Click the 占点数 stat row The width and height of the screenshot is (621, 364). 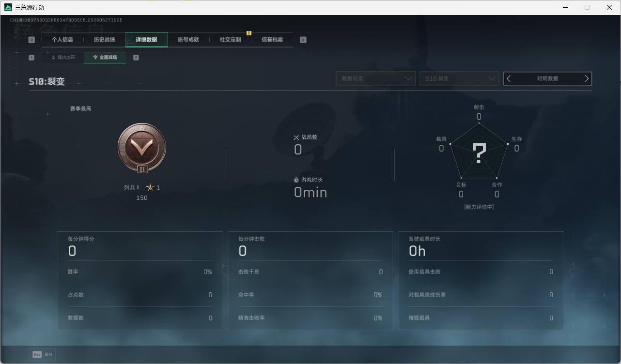coord(140,295)
